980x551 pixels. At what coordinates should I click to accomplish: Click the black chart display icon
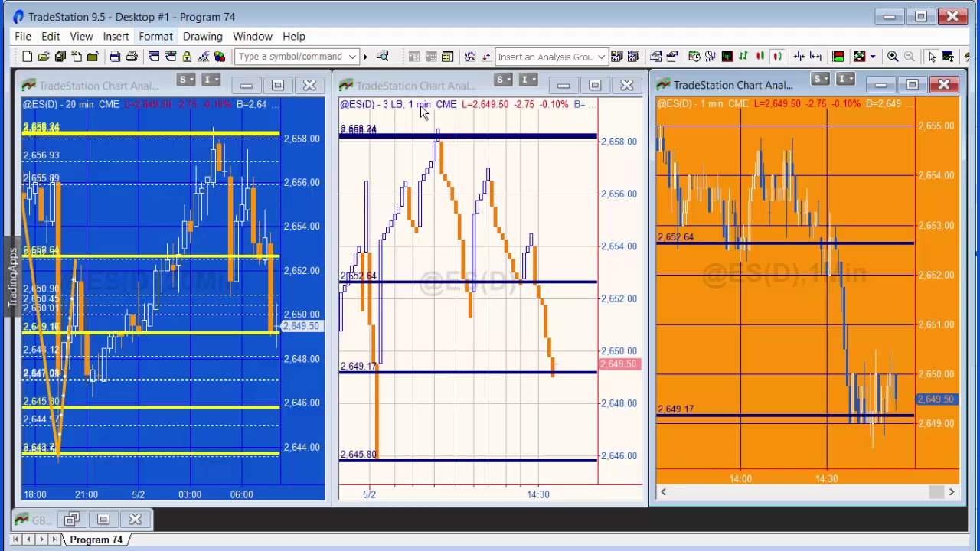pos(727,57)
